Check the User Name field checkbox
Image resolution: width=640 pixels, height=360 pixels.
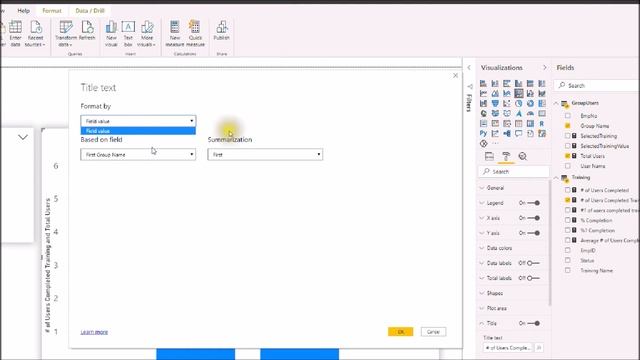568,166
